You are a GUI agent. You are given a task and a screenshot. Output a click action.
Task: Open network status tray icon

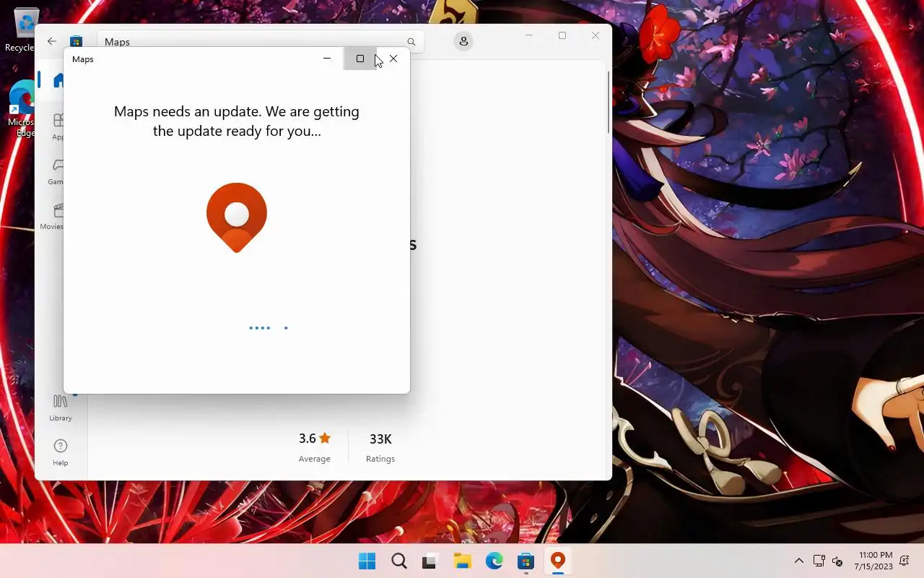tap(819, 561)
